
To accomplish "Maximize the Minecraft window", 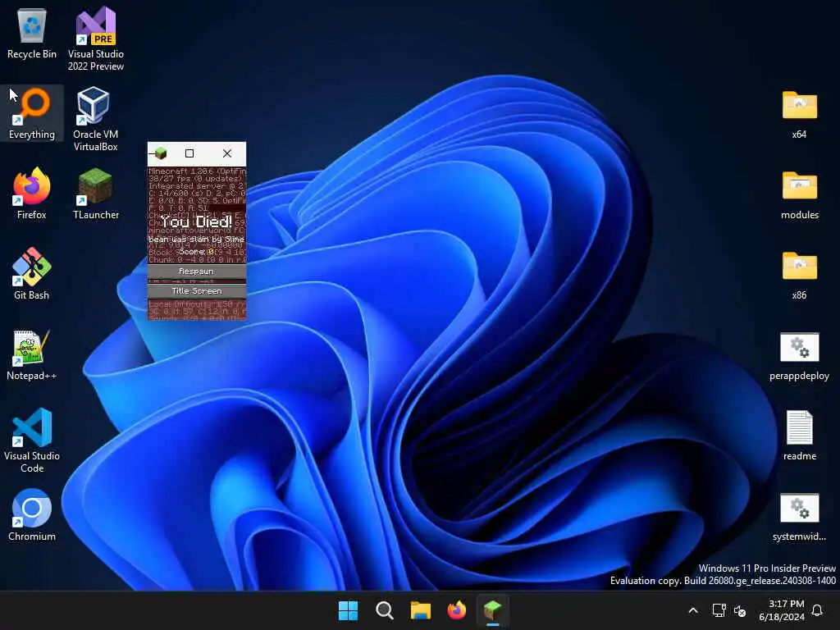I will 189,153.
